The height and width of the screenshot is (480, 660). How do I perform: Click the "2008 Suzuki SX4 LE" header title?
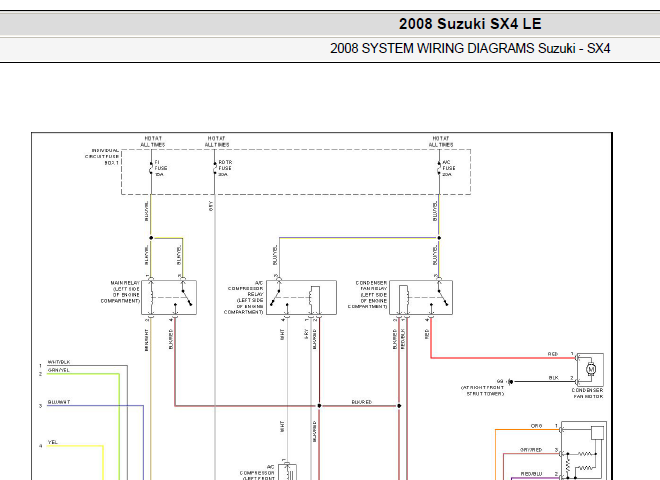coord(470,24)
